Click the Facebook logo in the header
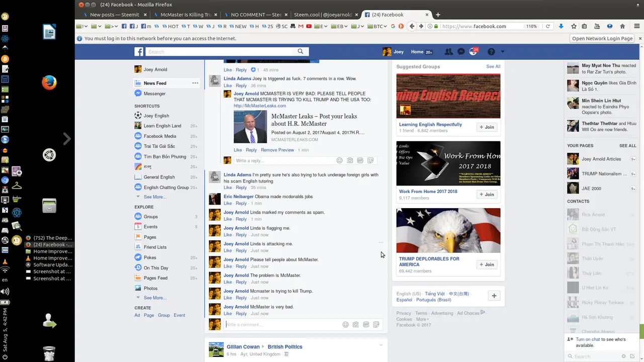Viewport: 644px width, 362px height. 139,52
